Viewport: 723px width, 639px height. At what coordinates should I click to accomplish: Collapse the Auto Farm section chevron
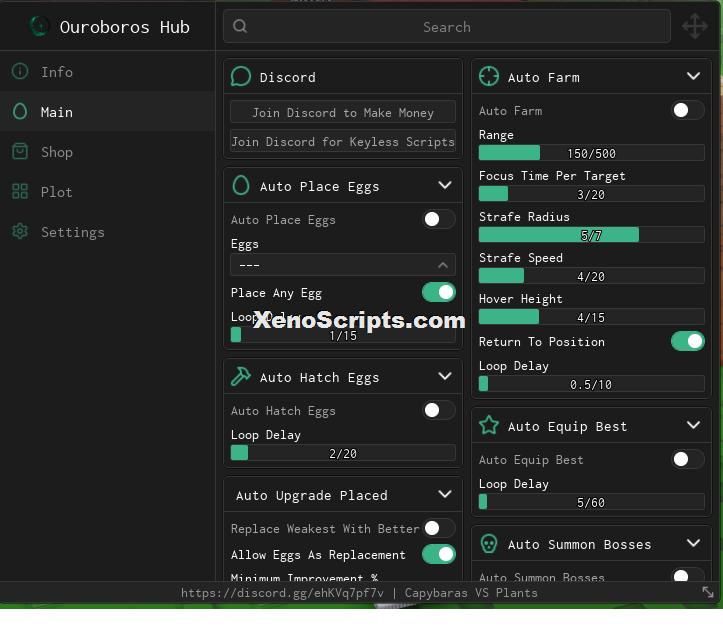click(693, 76)
